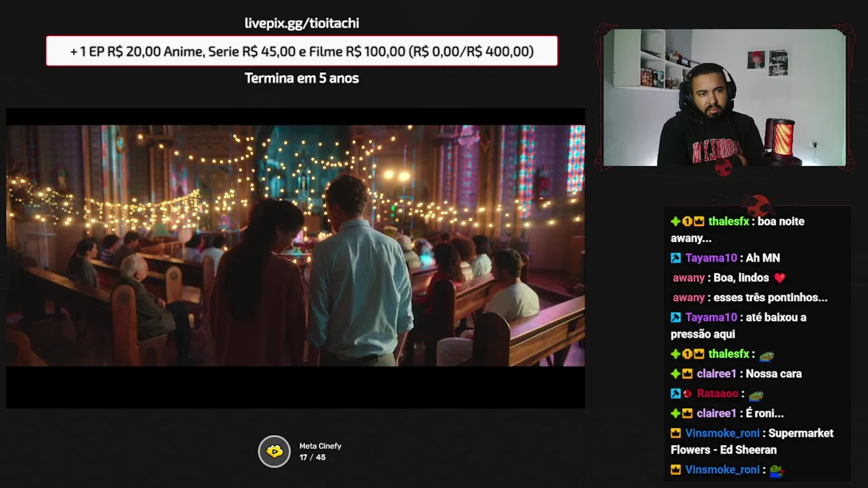Click the streamer webcam feed
The height and width of the screenshot is (488, 868).
pyautogui.click(x=724, y=98)
